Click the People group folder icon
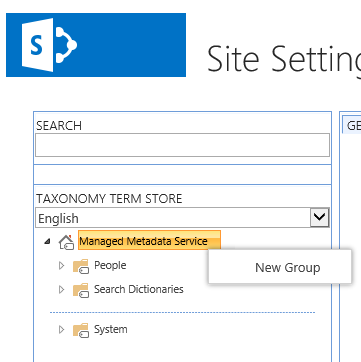Image resolution: width=361 pixels, height=362 pixels. point(81,266)
